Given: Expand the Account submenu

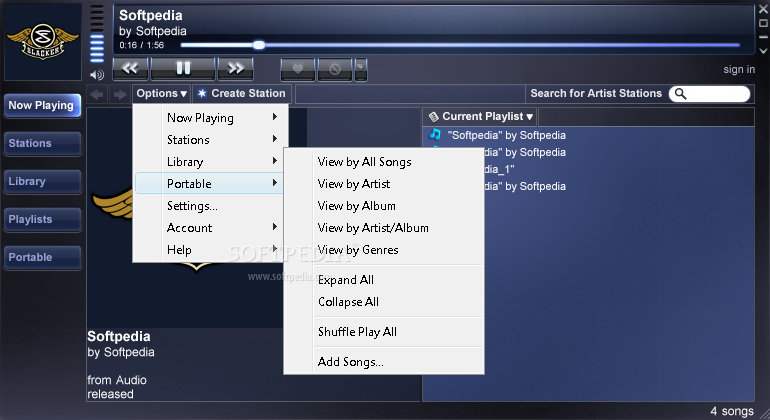Looking at the screenshot, I should [209, 227].
